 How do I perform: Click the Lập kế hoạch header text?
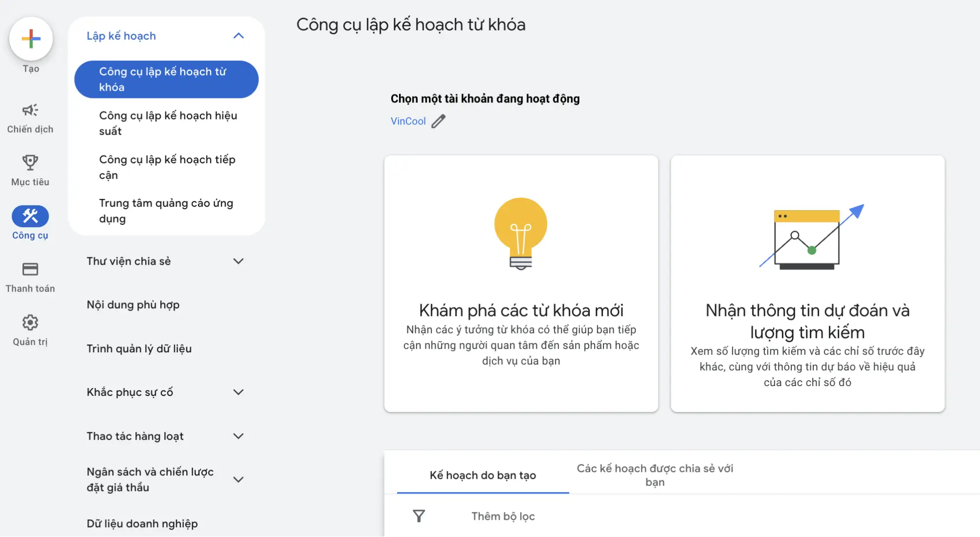[121, 36]
